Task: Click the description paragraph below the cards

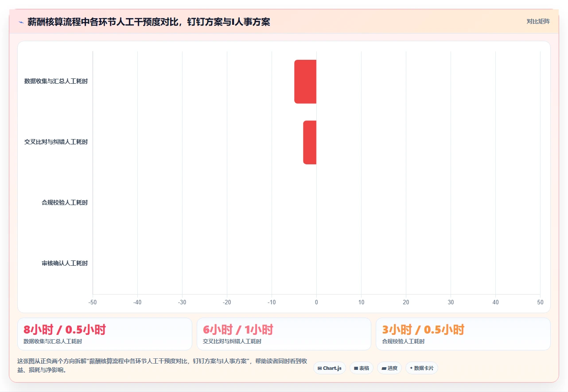Action: click(x=163, y=365)
